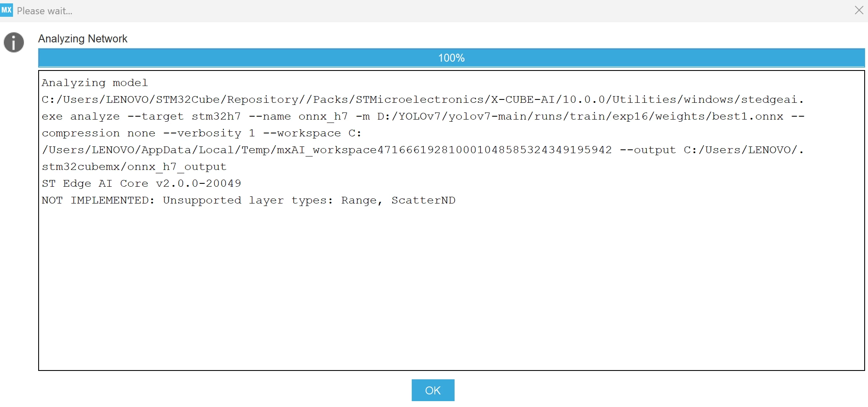Image resolution: width=868 pixels, height=407 pixels.
Task: Click the 100% progress bar
Action: click(x=451, y=58)
